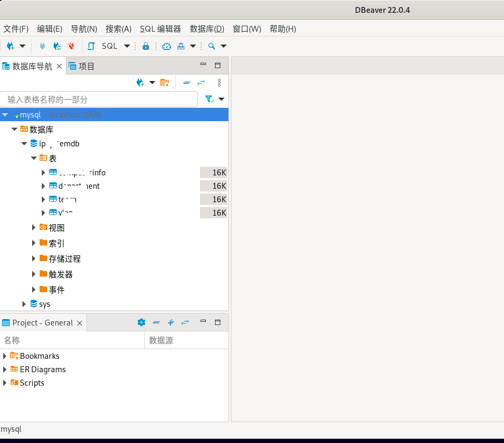Click the magnifier search icon
The height and width of the screenshot is (443, 504).
[211, 46]
